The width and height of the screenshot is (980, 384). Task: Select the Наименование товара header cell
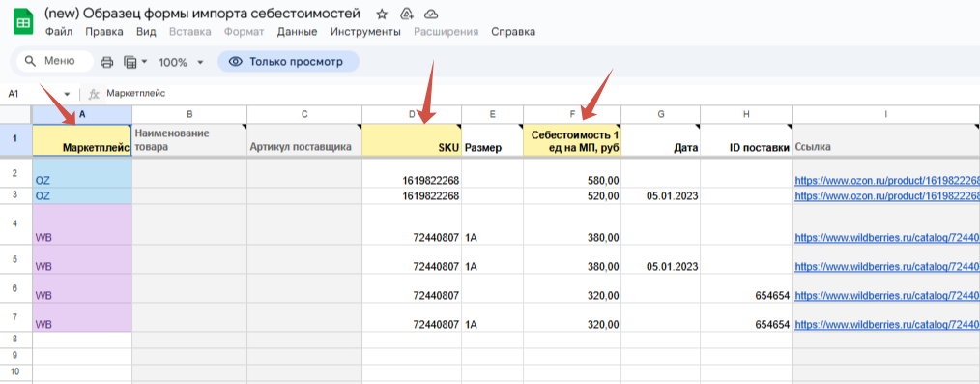tap(189, 139)
